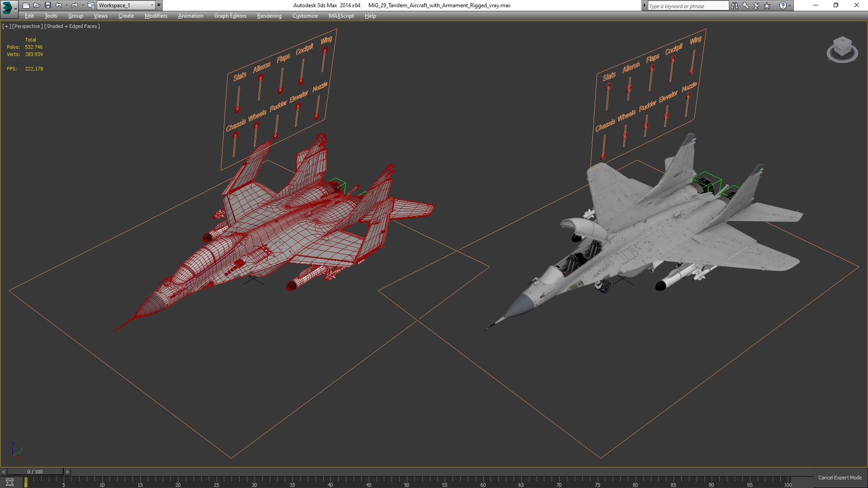The width and height of the screenshot is (868, 488).
Task: Restore down the 3ds Max window
Action: (836, 5)
